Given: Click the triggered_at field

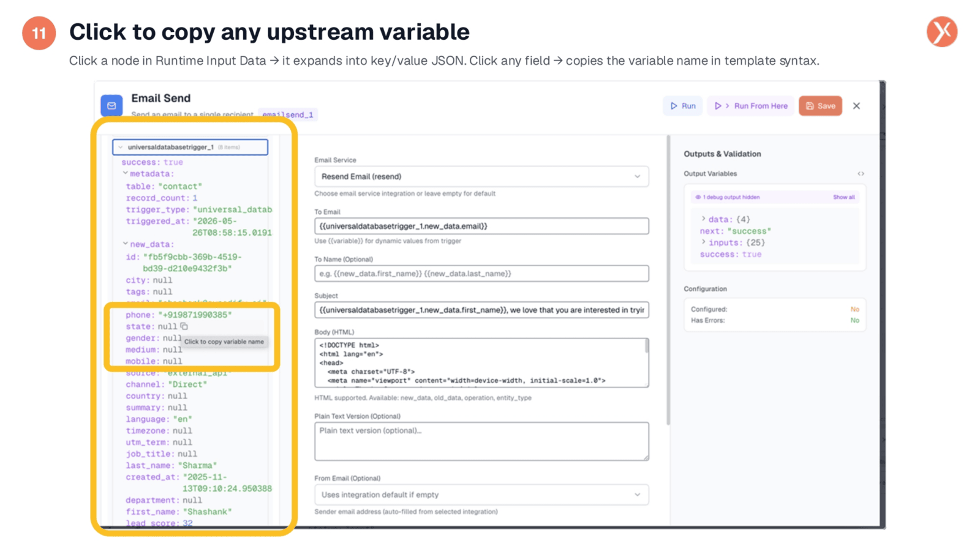Looking at the screenshot, I should pos(199,227).
